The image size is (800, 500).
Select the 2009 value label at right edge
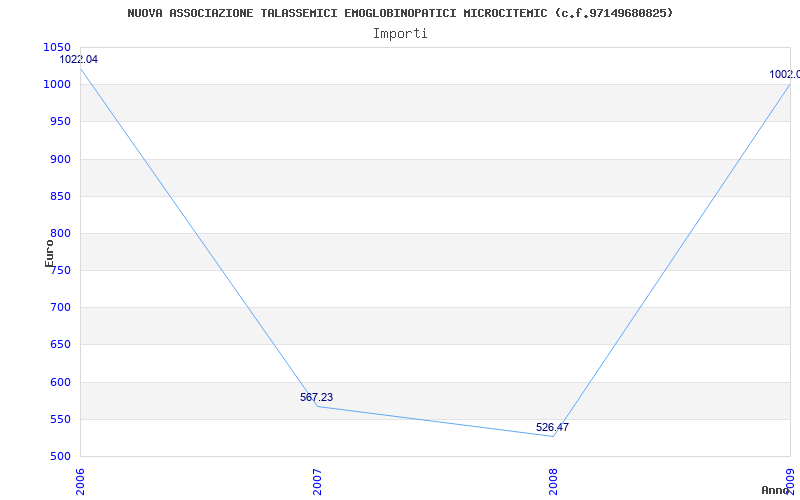click(x=785, y=74)
